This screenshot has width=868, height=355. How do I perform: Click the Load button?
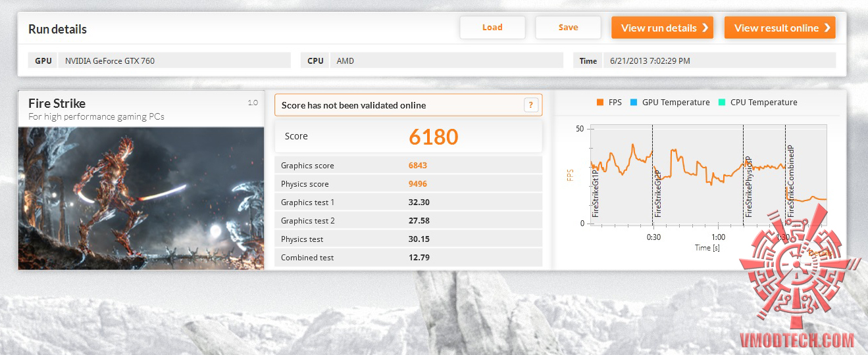[x=492, y=28]
